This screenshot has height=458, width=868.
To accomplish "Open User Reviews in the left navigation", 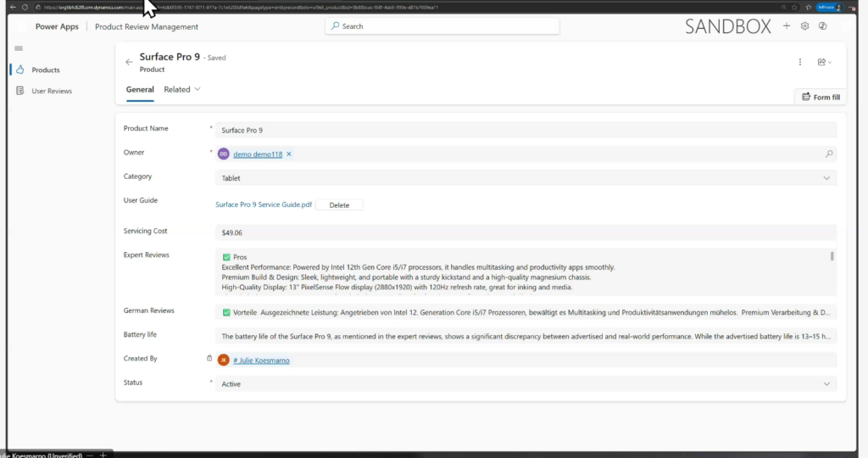I will 52,91.
